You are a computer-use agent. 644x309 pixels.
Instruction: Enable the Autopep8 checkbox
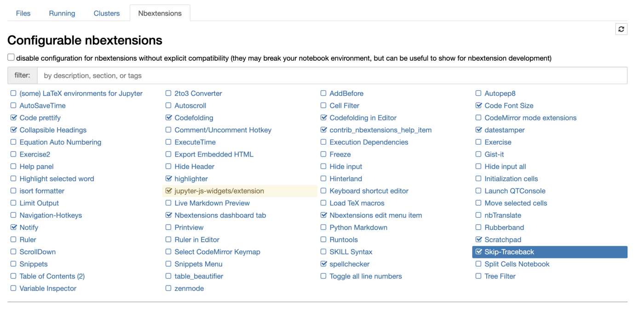pyautogui.click(x=478, y=93)
